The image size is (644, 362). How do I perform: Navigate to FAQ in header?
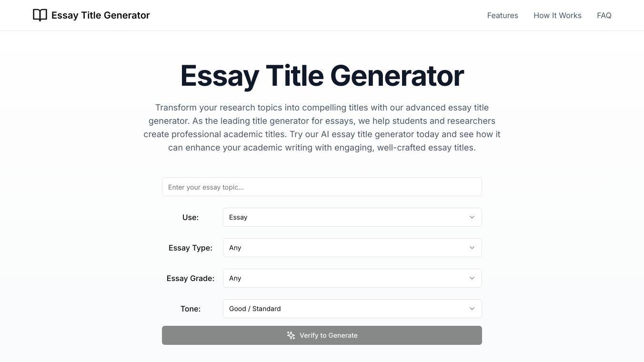[x=604, y=15]
